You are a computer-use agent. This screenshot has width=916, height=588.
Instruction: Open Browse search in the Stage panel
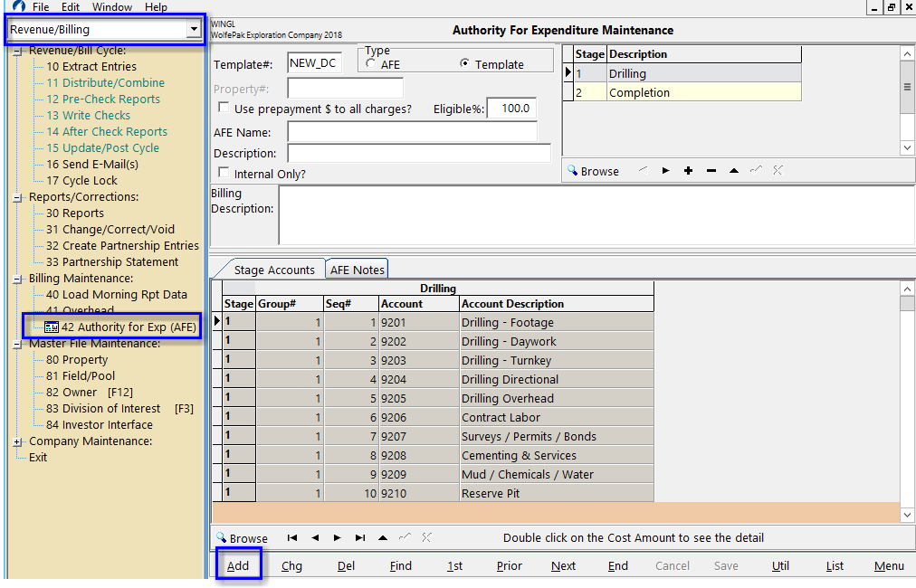[593, 170]
